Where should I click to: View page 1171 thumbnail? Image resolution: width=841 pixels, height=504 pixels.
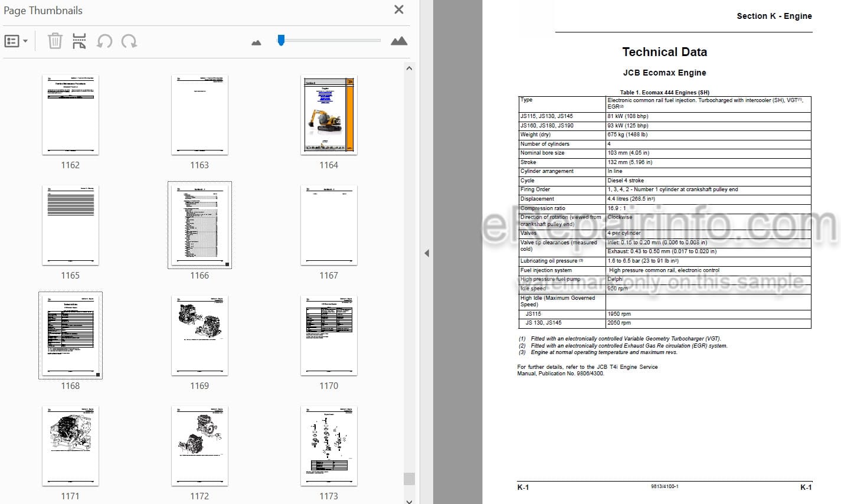pos(70,446)
